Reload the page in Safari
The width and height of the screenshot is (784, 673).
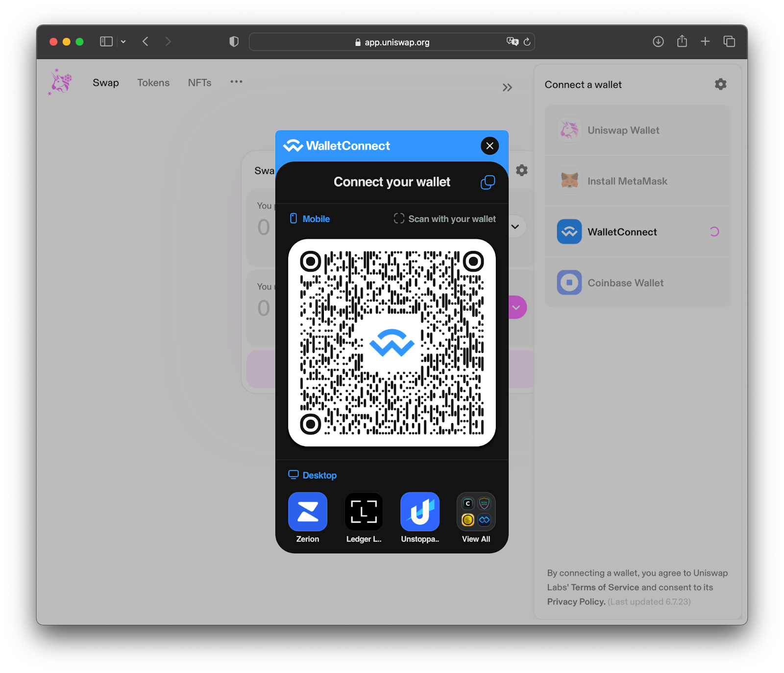tap(527, 42)
